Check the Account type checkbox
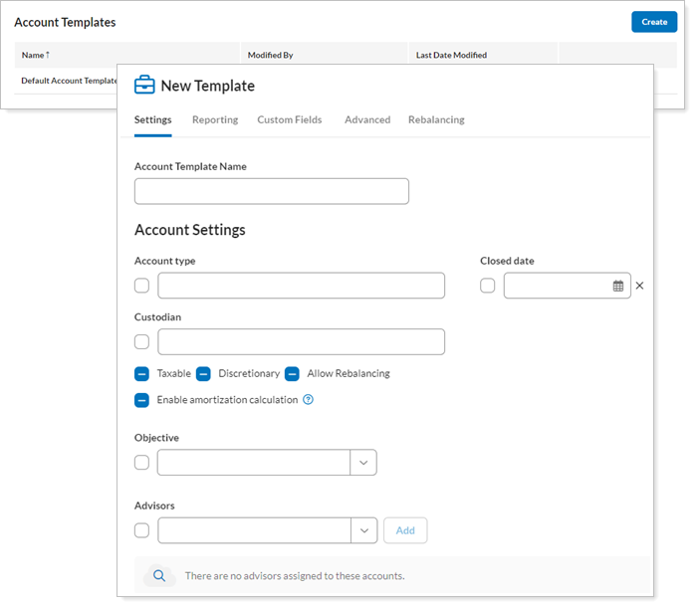The width and height of the screenshot is (700, 609). coord(142,286)
